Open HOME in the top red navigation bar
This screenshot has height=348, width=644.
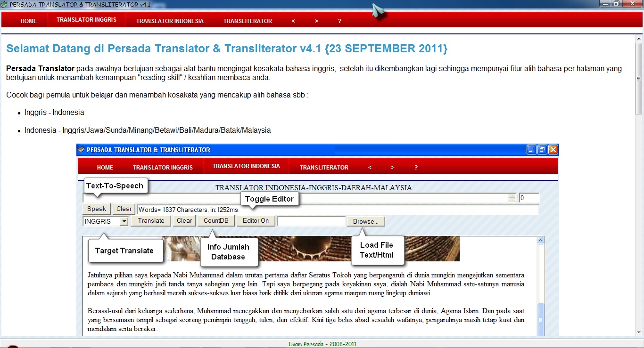point(29,21)
